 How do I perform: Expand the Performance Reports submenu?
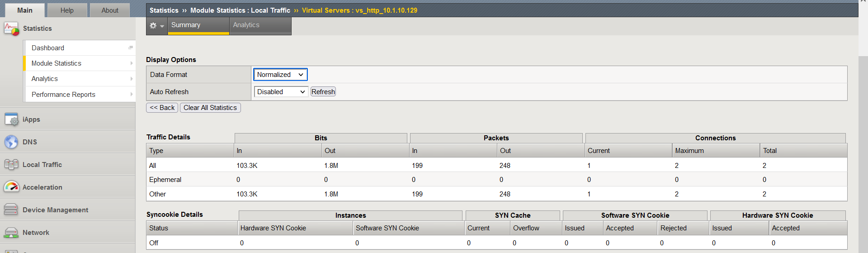tap(132, 95)
